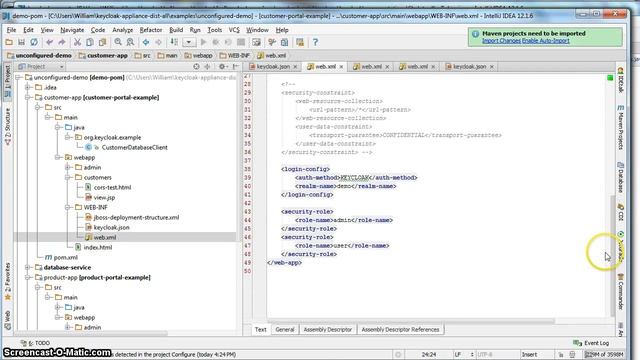
Task: Open the File menu
Action: click(x=11, y=30)
